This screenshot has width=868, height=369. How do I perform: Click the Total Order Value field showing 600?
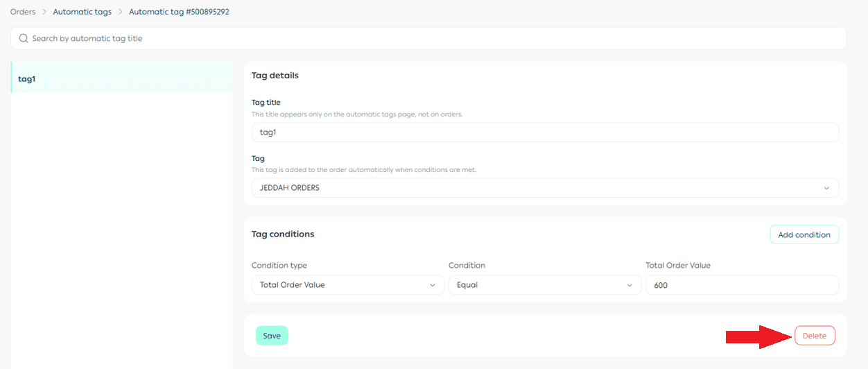[742, 285]
